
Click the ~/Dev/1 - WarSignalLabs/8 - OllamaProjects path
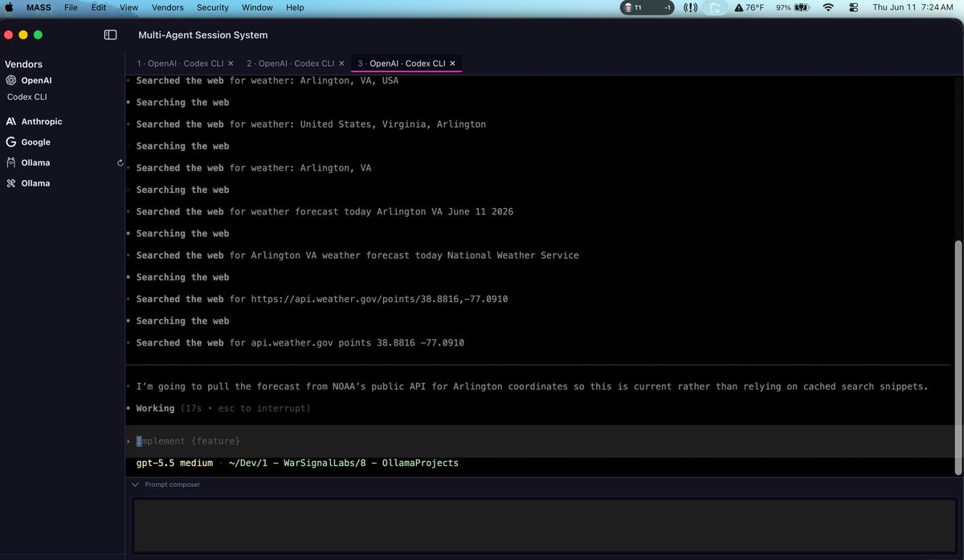click(x=344, y=463)
